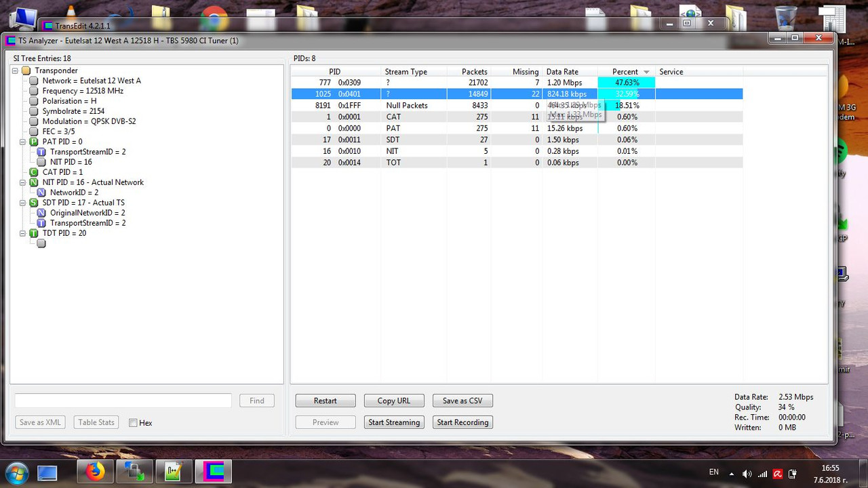This screenshot has width=868, height=488.
Task: Select the CAT stream row
Action: pos(517,117)
